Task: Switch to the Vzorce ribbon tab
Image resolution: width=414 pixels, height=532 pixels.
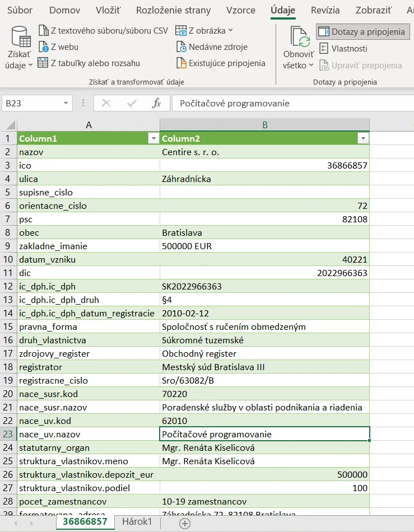Action: coord(241,10)
